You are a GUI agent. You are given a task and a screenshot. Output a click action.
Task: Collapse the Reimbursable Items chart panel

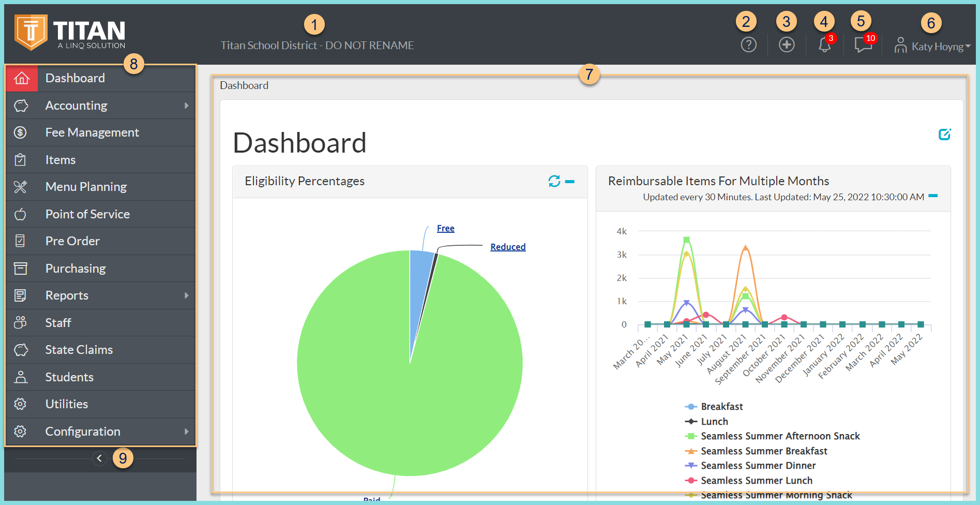coord(934,197)
